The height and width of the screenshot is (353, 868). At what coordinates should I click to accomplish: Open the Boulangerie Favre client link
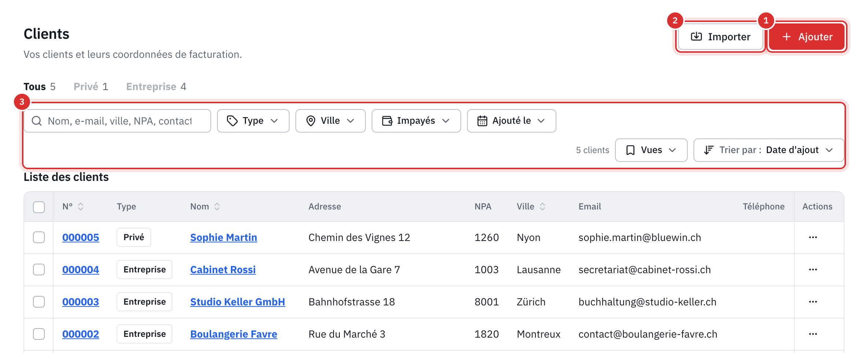[x=233, y=334]
